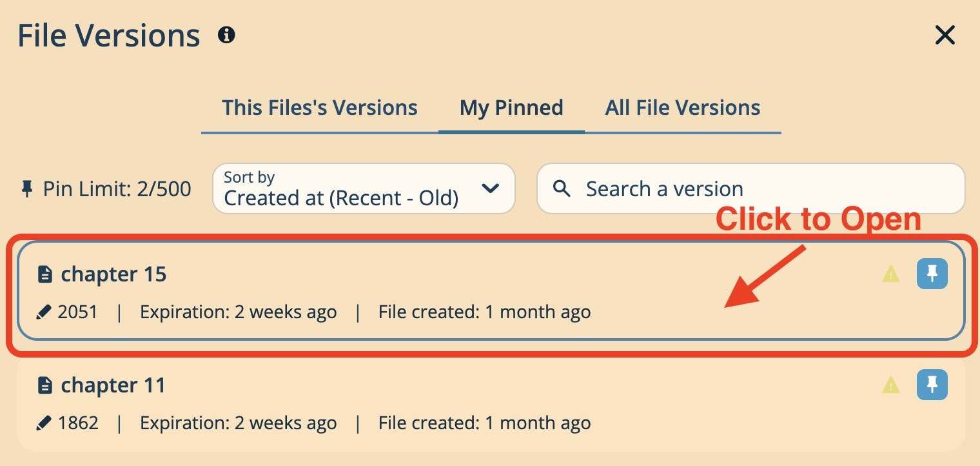980x466 pixels.
Task: Click the warning triangle on chapter 15
Action: tap(890, 274)
